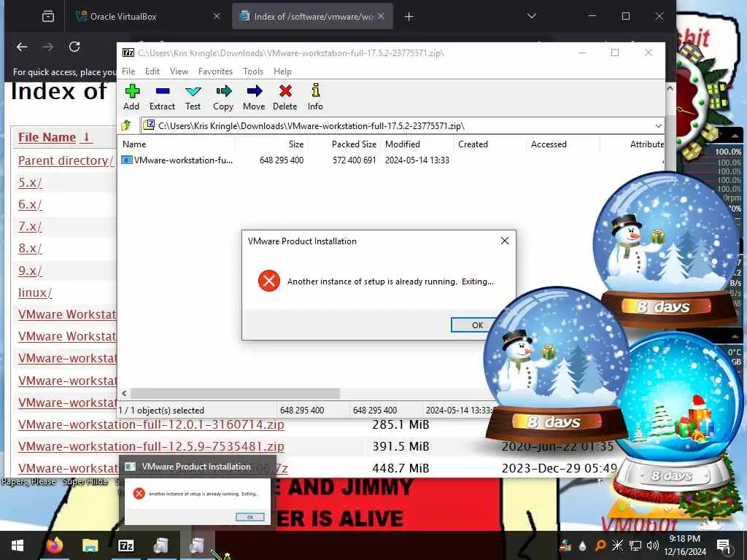Click the orange search tray icon

click(600, 545)
